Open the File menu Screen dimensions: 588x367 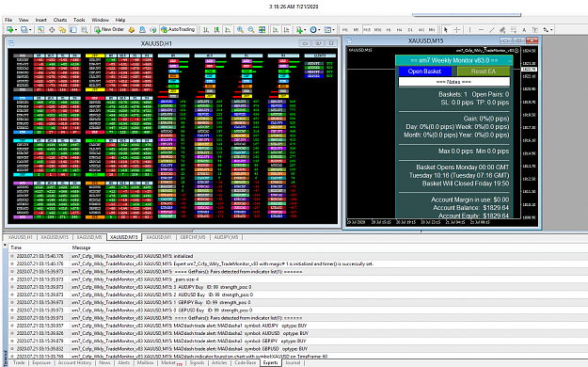click(8, 20)
